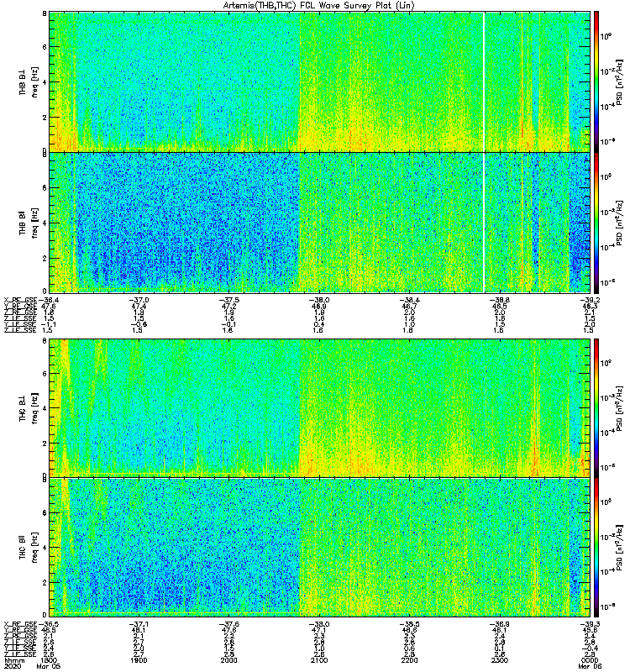Click THC X_RE_GSE value "-37.1"
The width and height of the screenshot is (630, 672).
pos(139,624)
